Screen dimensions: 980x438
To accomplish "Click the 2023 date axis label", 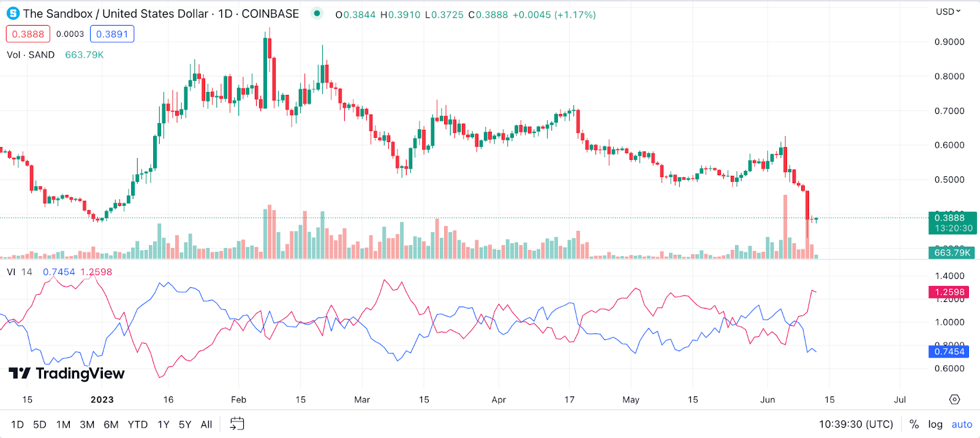I will (102, 399).
